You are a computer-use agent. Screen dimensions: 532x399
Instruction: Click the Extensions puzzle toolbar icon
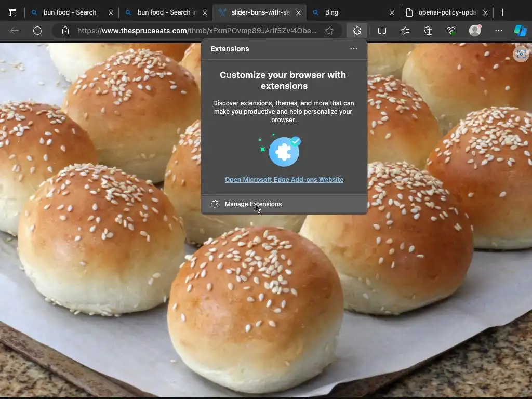357,31
